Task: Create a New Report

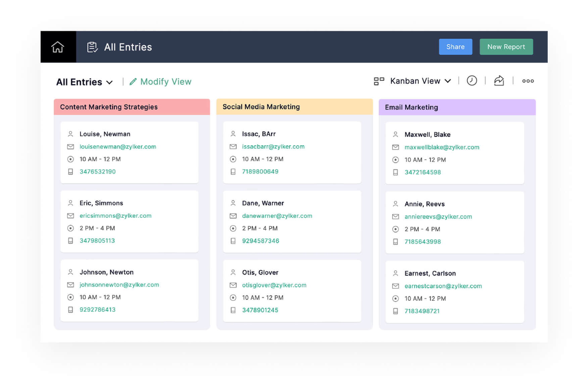Action: pos(506,47)
